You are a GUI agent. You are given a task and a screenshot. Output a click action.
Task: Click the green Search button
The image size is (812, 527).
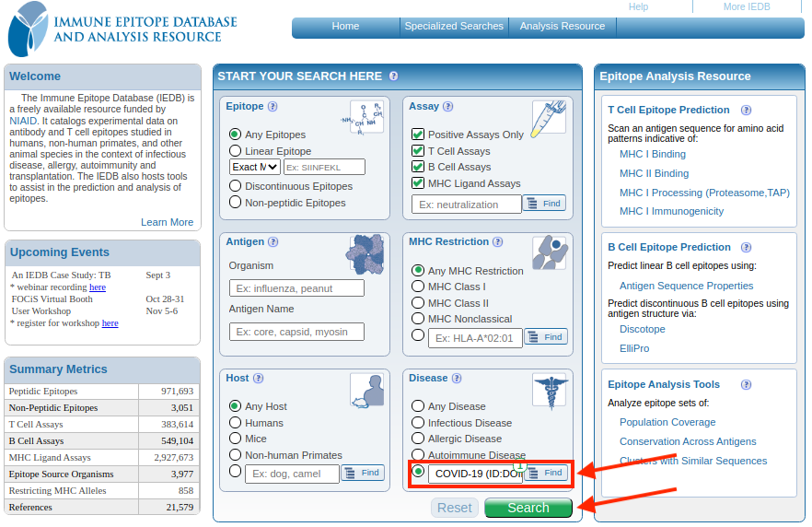pos(528,508)
